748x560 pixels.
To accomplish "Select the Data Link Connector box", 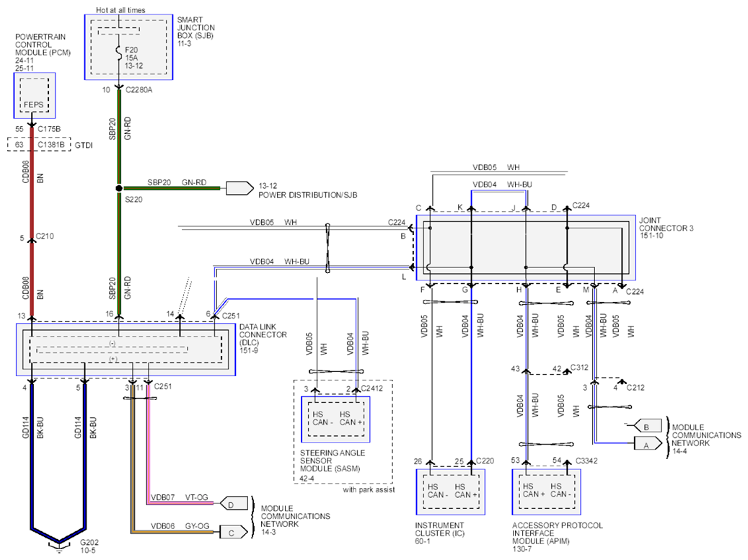I will (126, 350).
